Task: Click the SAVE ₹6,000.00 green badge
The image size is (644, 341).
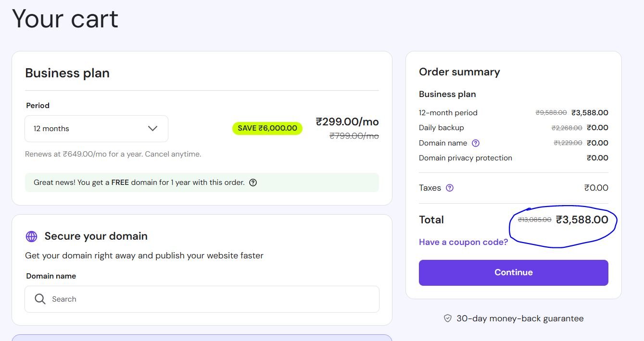Action: 267,128
